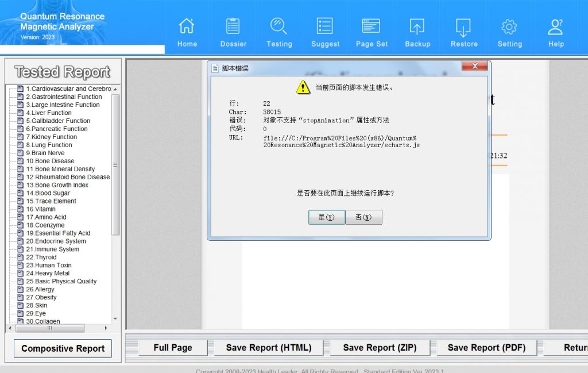Screen dimensions: 588x373
Task: Open the Compositive Report
Action: tap(63, 349)
